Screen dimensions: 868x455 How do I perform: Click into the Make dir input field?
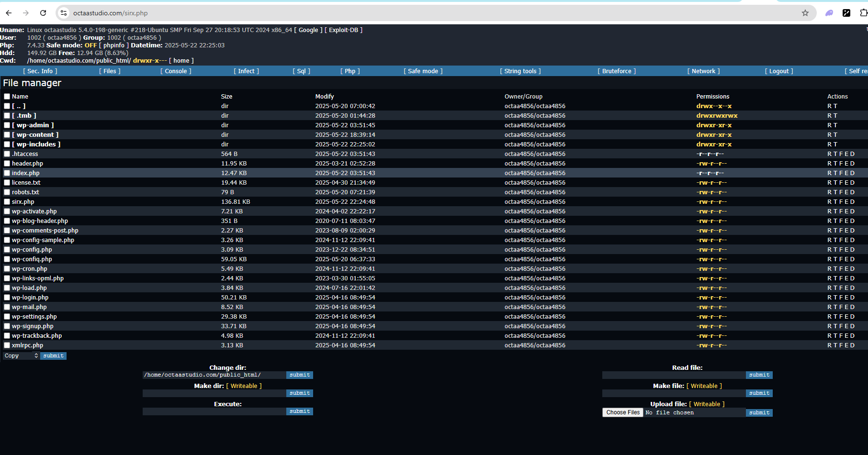[x=214, y=393]
